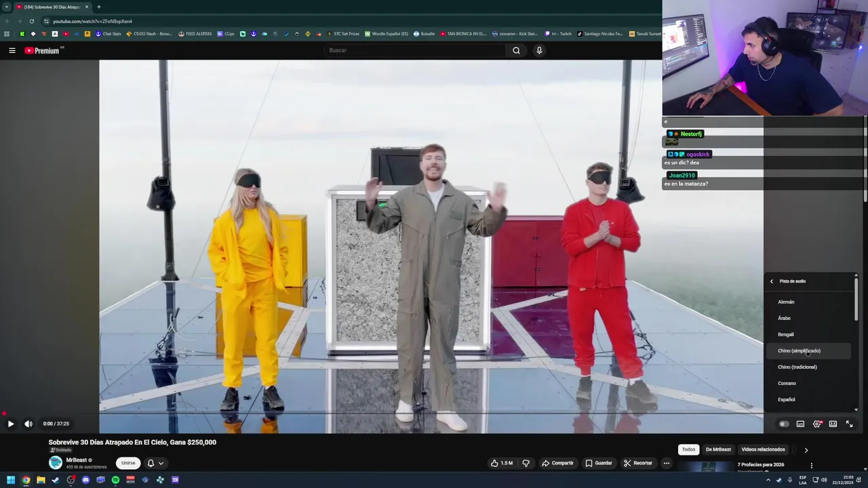Click in the Buscar search field
868x488 pixels.
[415, 50]
